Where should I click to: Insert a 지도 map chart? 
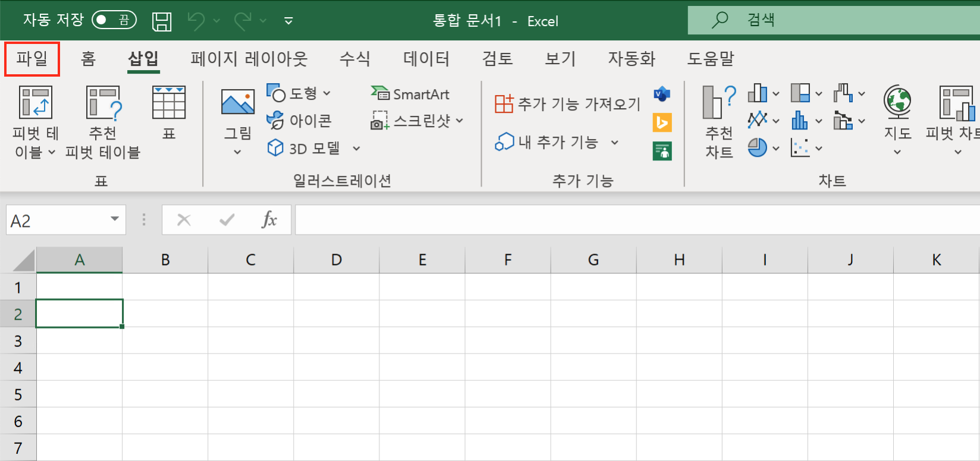pos(897,113)
